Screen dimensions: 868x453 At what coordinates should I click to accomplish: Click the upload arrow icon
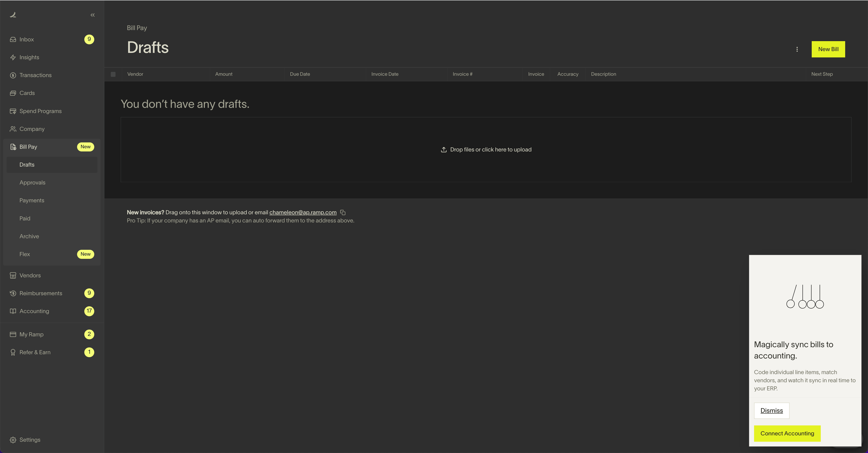tap(444, 150)
